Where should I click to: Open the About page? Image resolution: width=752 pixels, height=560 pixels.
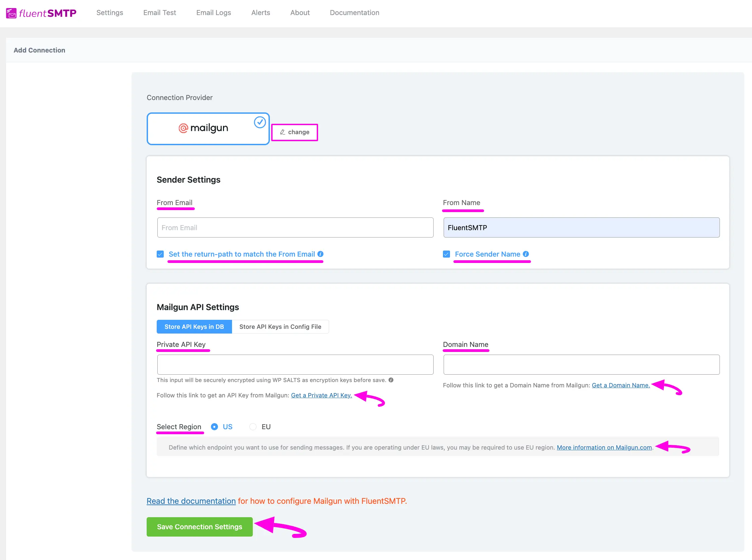pyautogui.click(x=300, y=12)
